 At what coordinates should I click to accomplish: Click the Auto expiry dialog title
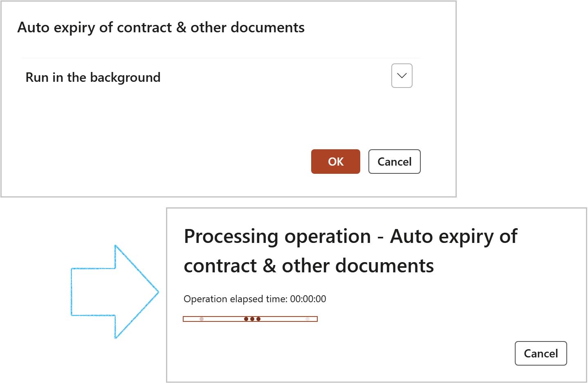161,27
